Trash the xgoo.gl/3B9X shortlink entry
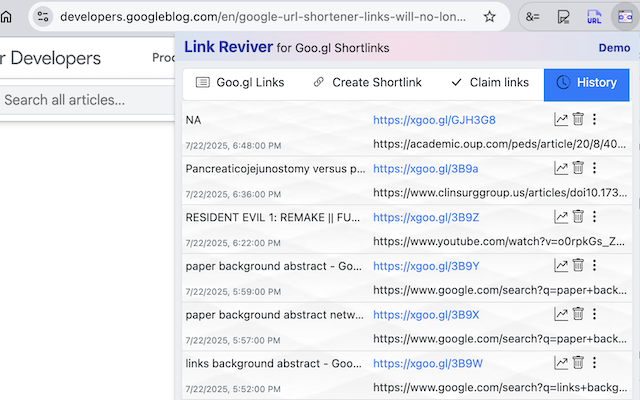 (578, 314)
